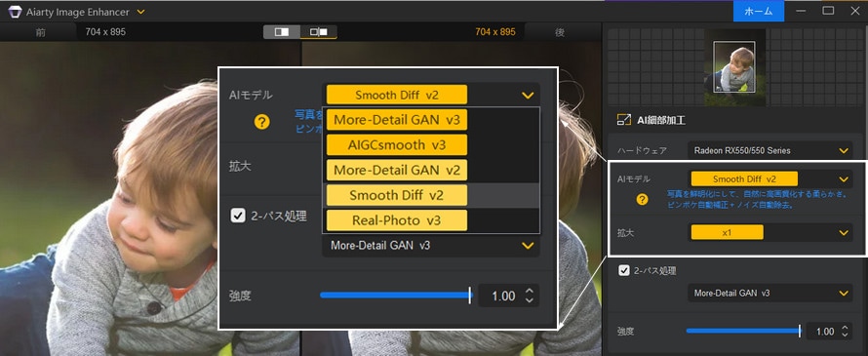Screen dimensions: 868x356
Task: Collapse the AIモデル dropdown arrow in the enlarged callout
Action: click(528, 96)
